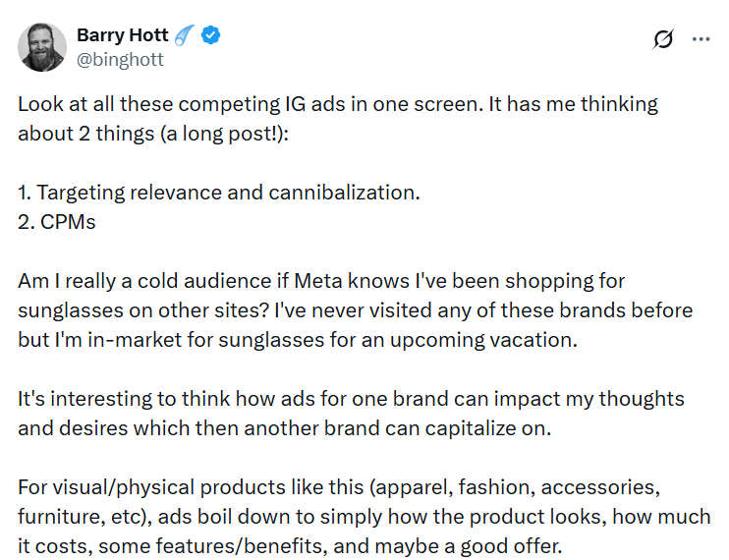Open the @binghott handle link
This screenshot has height=560, width=729.
coord(120,59)
